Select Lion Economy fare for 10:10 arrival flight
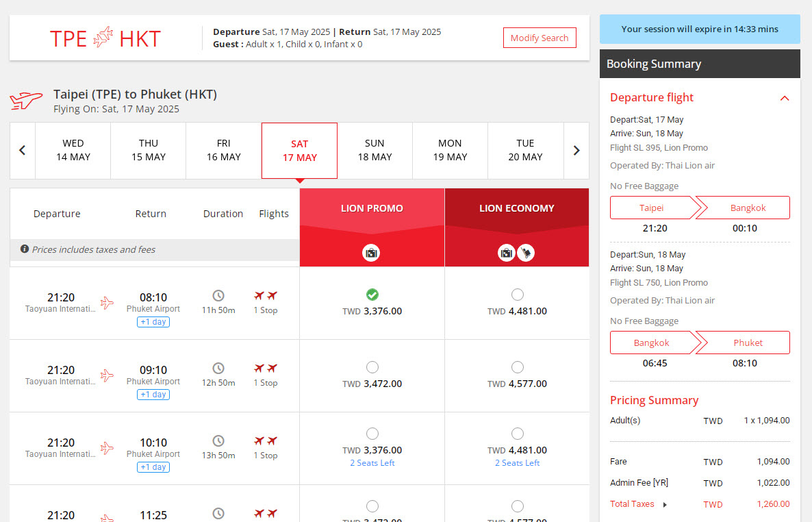 [x=518, y=434]
